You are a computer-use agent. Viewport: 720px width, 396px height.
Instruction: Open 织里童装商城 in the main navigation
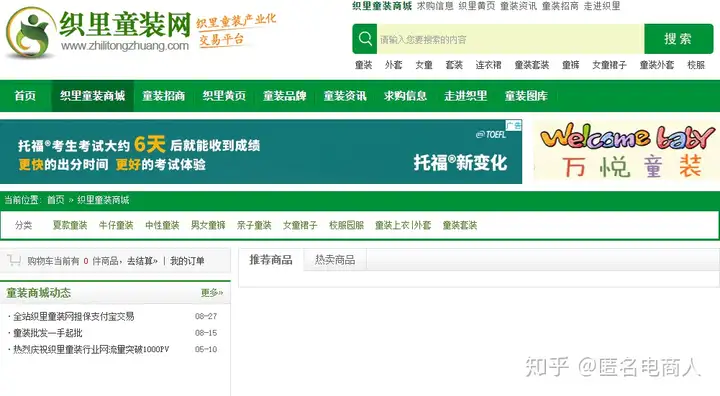(92, 96)
